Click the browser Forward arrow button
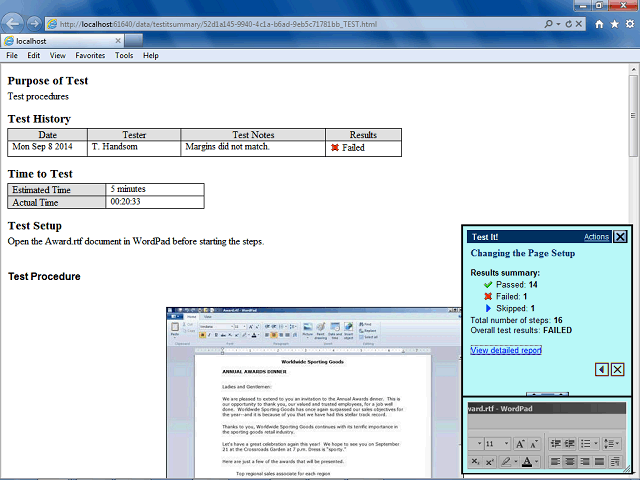640x480 pixels. coord(34,24)
